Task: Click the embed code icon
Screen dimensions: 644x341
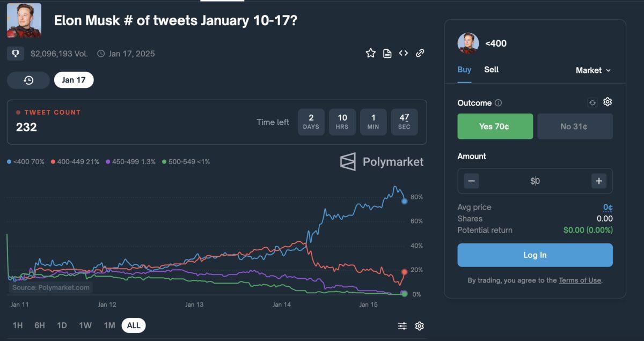Action: click(404, 53)
